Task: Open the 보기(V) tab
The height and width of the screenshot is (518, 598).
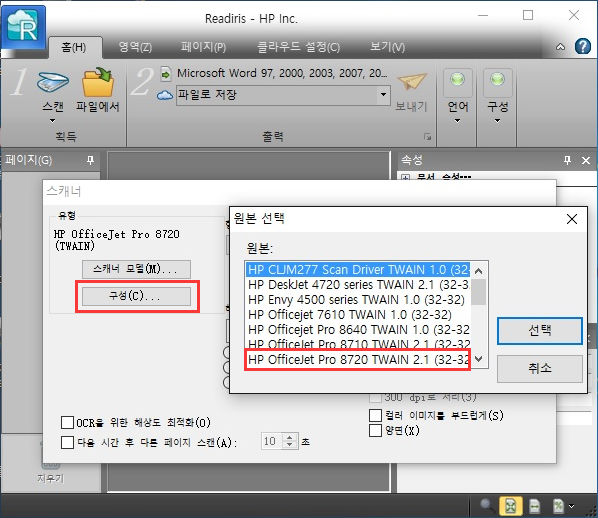Action: coord(387,47)
